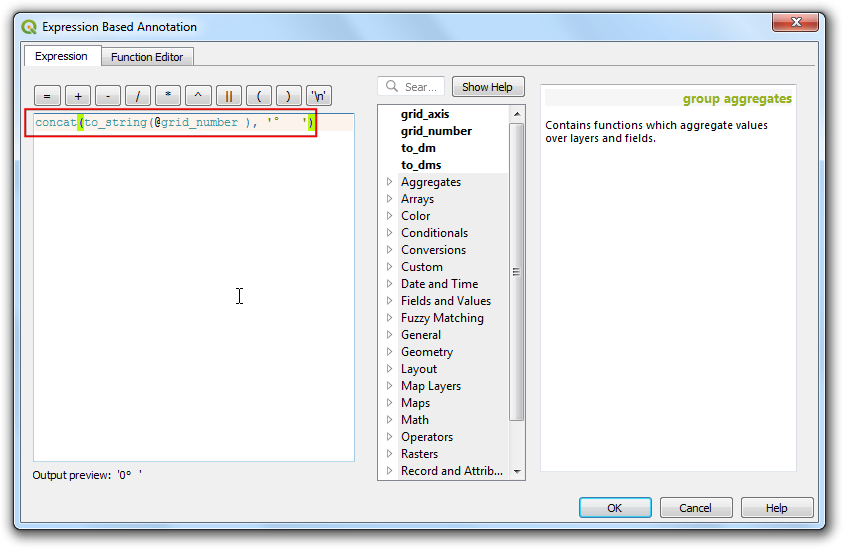Insert the string concatenation || operator
This screenshot has width=844, height=549.
point(228,96)
